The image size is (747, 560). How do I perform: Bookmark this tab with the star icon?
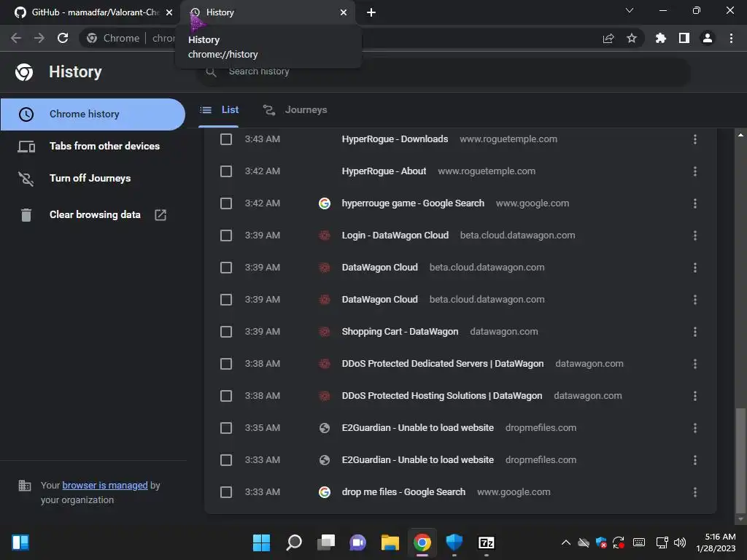632,38
